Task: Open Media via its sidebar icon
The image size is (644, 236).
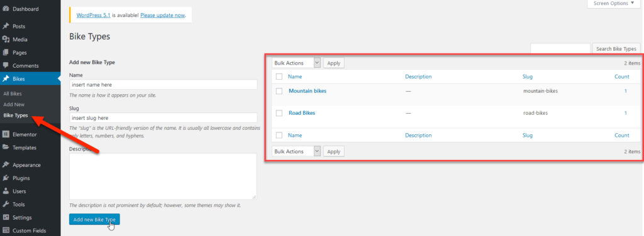Action: [x=6, y=40]
